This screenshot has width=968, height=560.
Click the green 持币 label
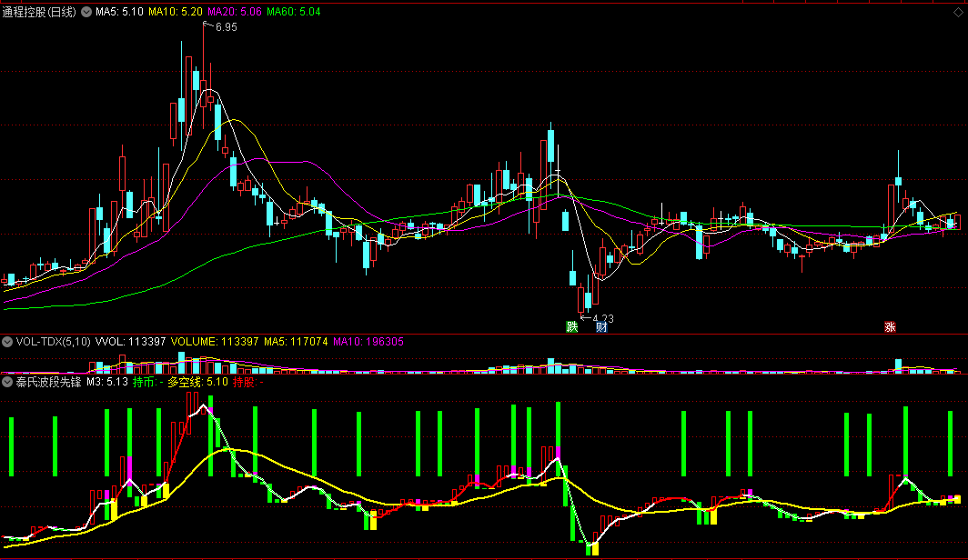coord(147,383)
